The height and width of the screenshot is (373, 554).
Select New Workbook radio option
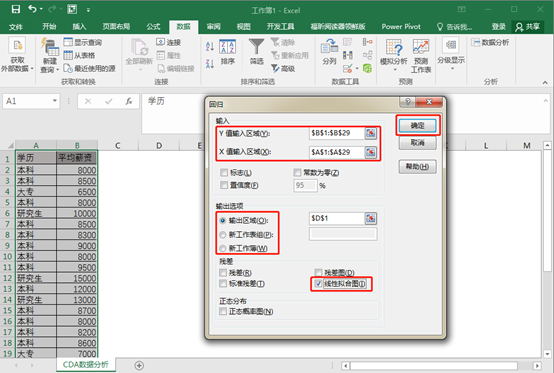pyautogui.click(x=223, y=248)
